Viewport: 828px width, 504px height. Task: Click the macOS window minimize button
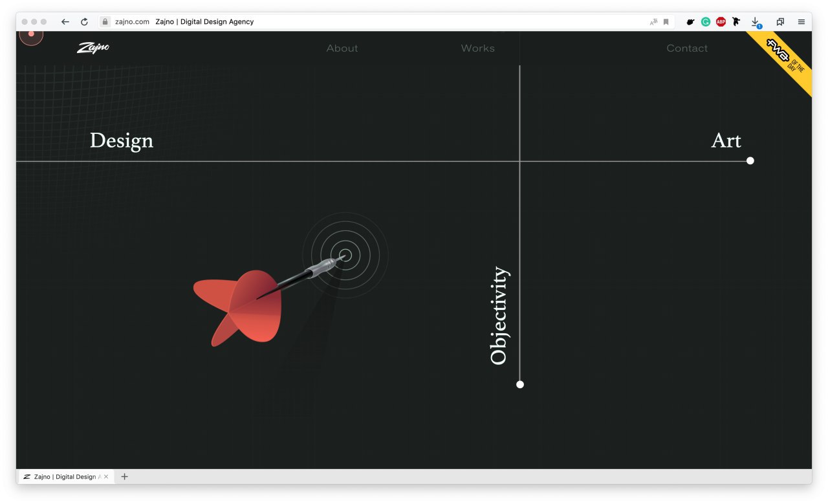34,22
